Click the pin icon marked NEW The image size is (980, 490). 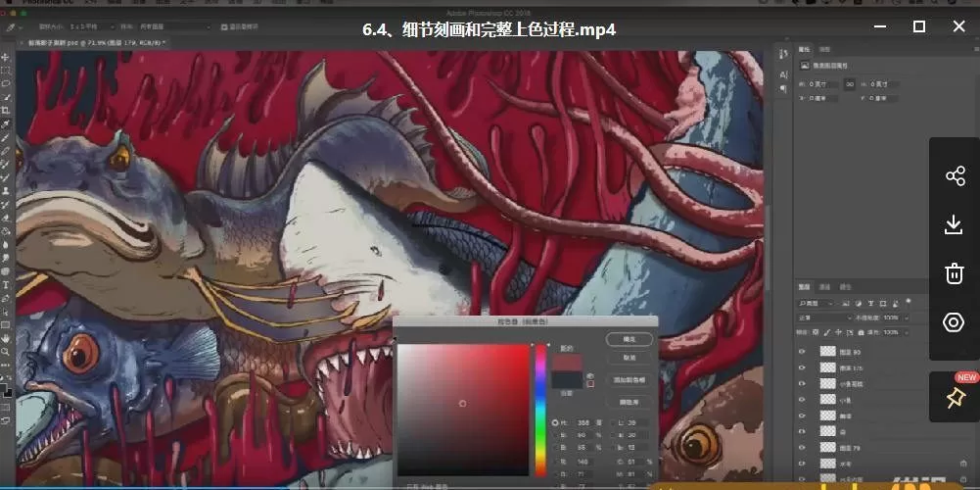956,397
